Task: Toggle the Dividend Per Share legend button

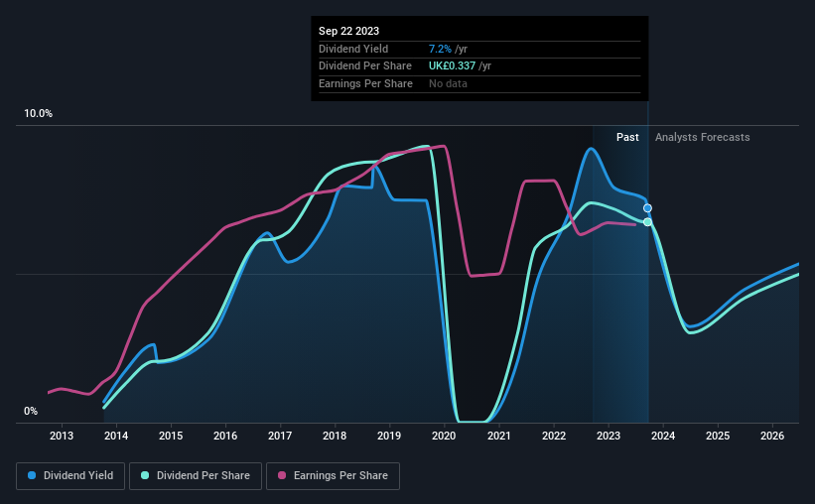Action: (196, 476)
